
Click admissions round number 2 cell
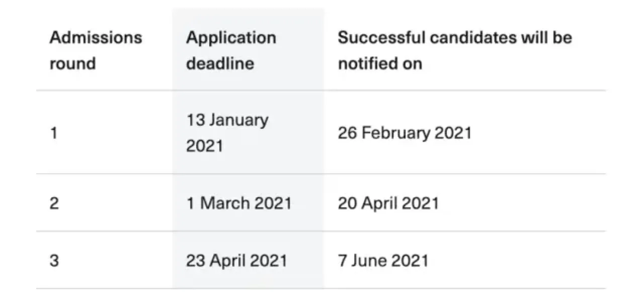pos(54,203)
